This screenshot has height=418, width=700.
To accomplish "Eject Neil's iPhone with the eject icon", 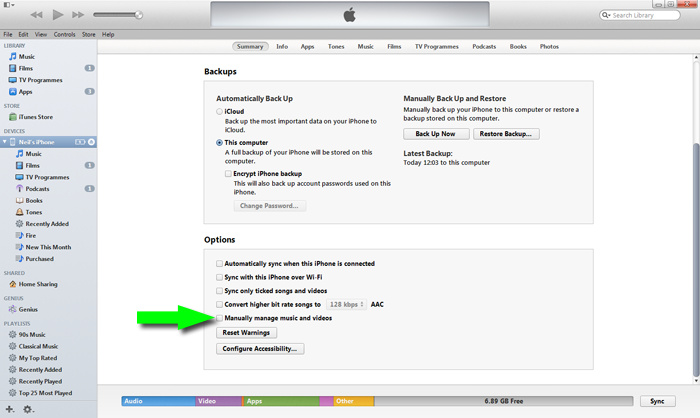I will pyautogui.click(x=91, y=142).
